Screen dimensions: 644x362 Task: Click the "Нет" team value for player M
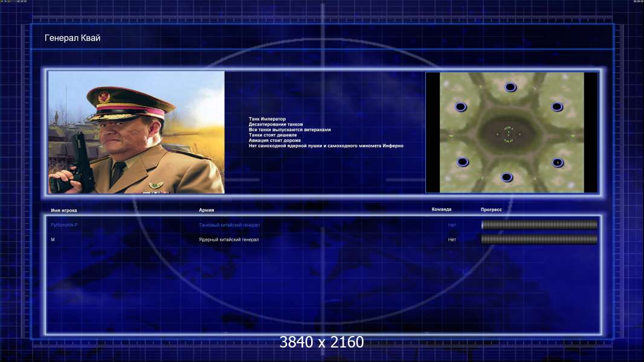tap(452, 240)
